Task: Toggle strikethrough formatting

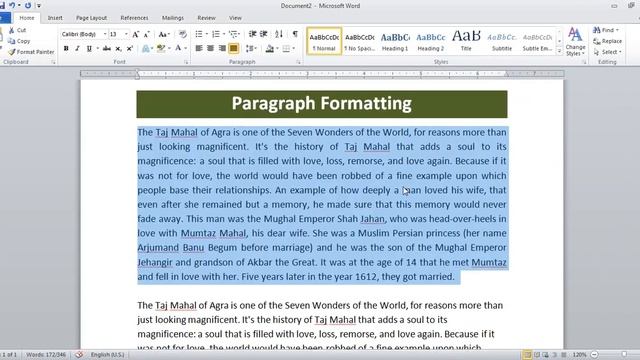Action: click(x=107, y=49)
